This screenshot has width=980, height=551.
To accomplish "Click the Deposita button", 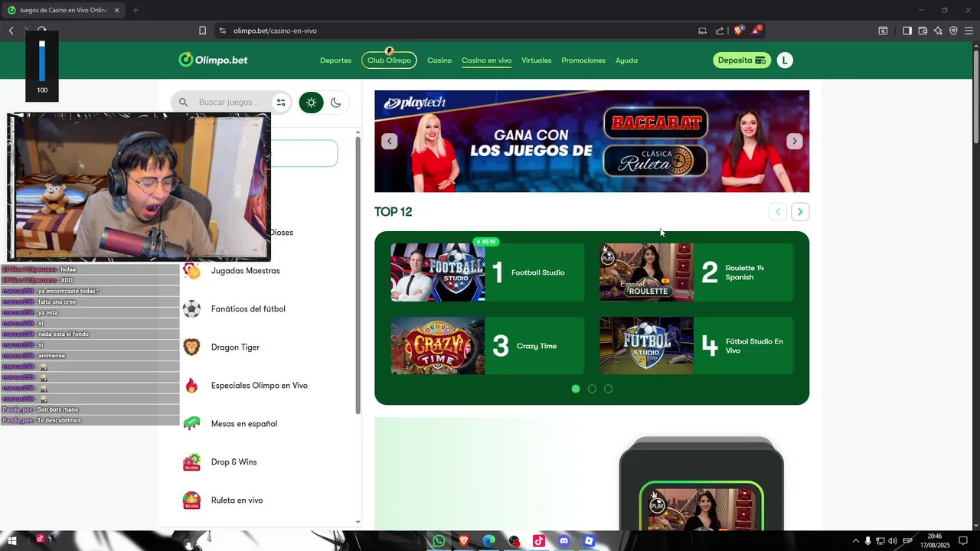I will (742, 60).
